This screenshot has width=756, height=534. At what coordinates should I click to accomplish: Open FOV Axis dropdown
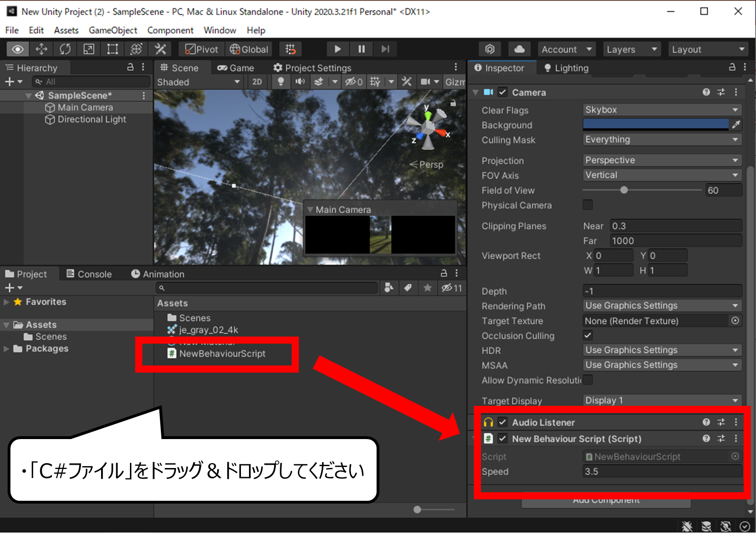[662, 175]
